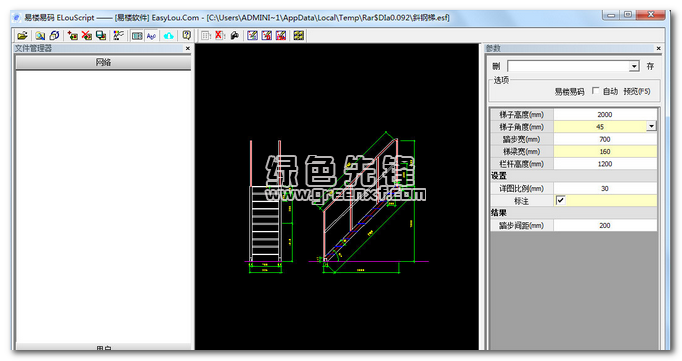Expand the 梯子角度 value dropdown
Screen dimensions: 682x361
click(651, 127)
